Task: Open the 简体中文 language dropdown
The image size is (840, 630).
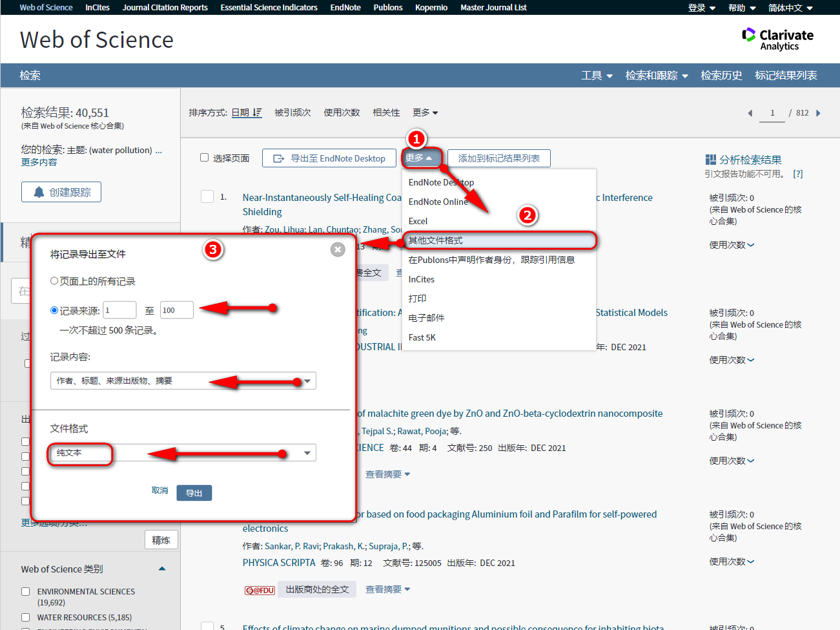Action: (x=790, y=8)
